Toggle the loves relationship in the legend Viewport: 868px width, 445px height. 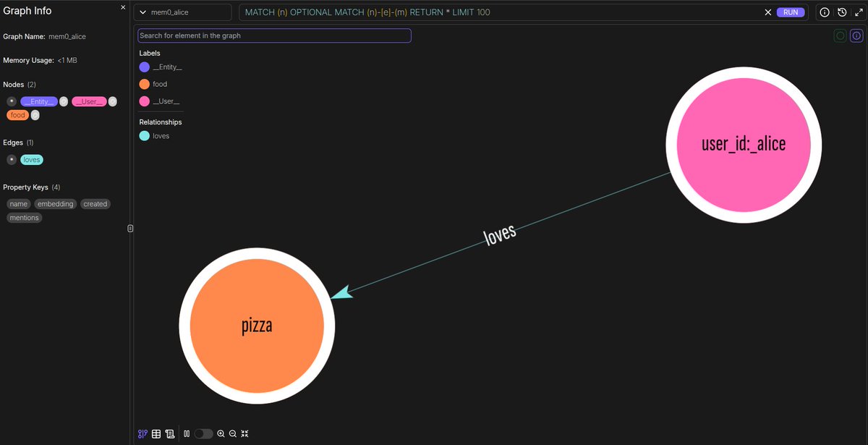pyautogui.click(x=154, y=136)
